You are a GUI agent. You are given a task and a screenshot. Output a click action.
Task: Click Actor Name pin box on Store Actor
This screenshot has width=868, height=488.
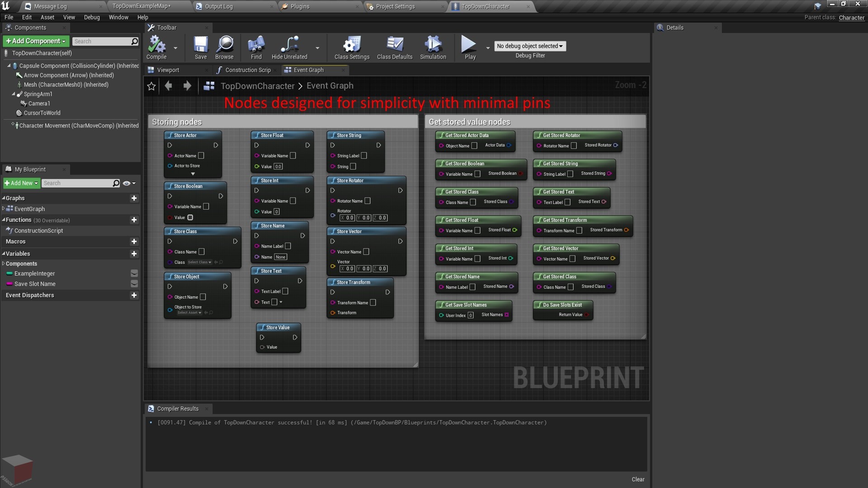tap(201, 155)
